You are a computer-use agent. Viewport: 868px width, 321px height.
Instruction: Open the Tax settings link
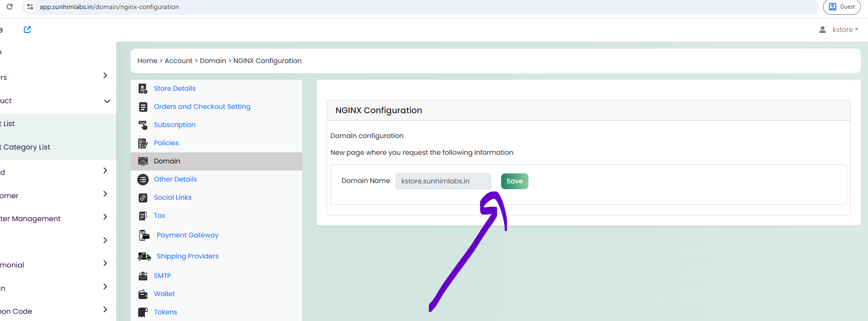click(160, 215)
